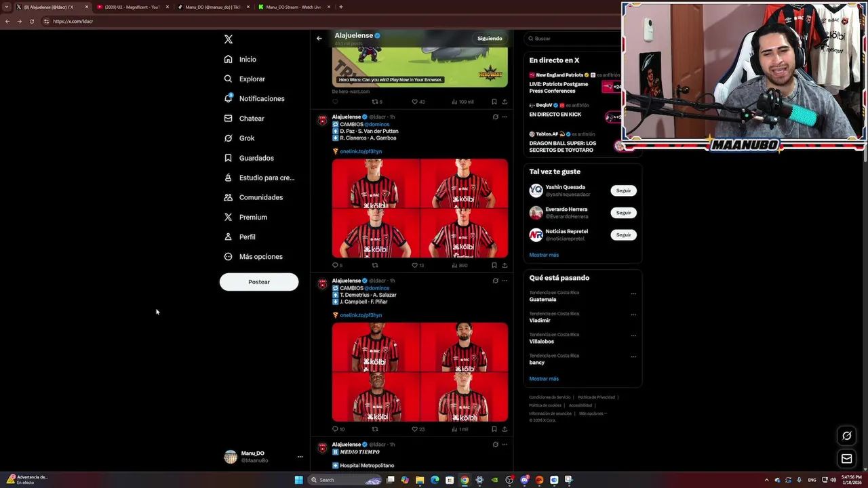
Task: Follow Noticias Repretel
Action: 623,235
